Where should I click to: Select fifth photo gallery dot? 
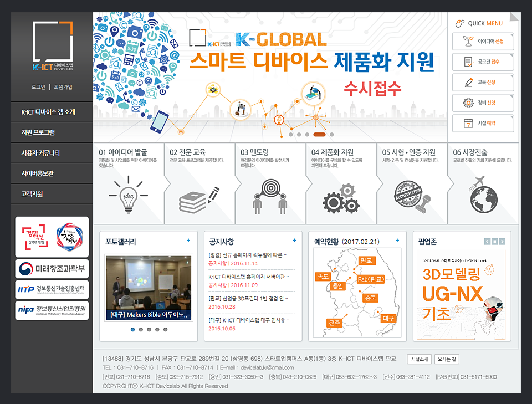pos(165,329)
